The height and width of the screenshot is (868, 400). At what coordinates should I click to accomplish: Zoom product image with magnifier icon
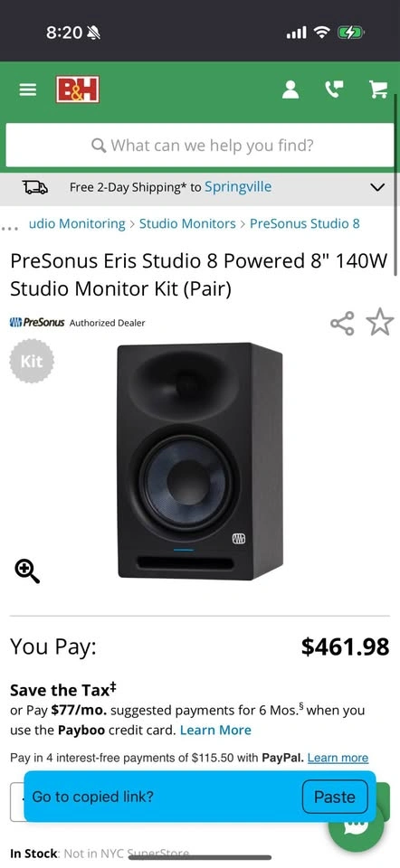coord(27,571)
